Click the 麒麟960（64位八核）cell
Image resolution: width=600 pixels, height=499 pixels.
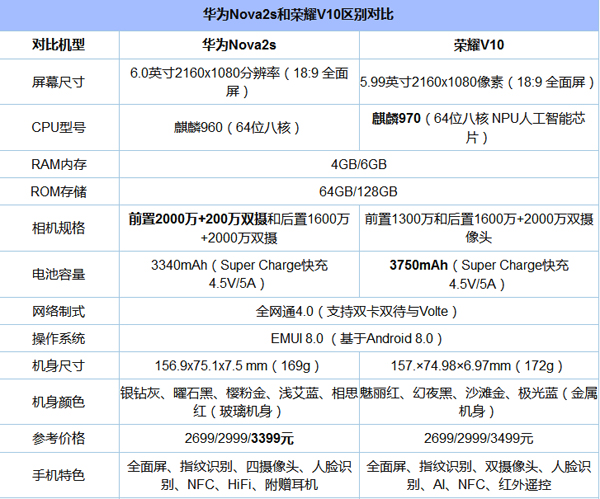pyautogui.click(x=237, y=127)
